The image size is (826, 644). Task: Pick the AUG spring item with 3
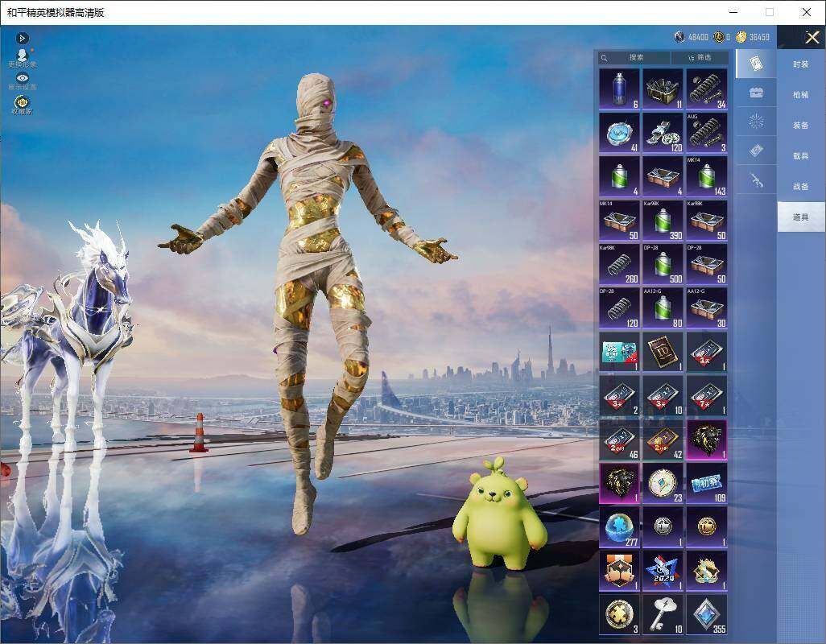click(x=707, y=133)
